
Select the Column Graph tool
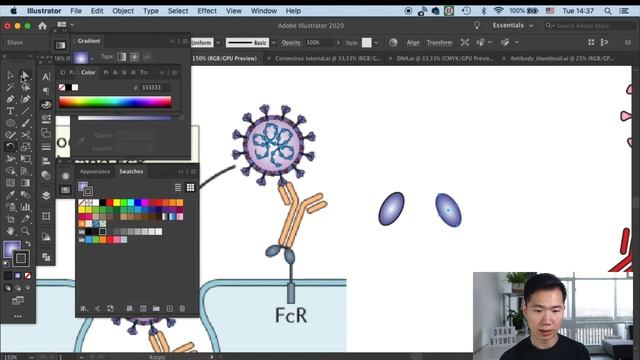pyautogui.click(x=25, y=207)
